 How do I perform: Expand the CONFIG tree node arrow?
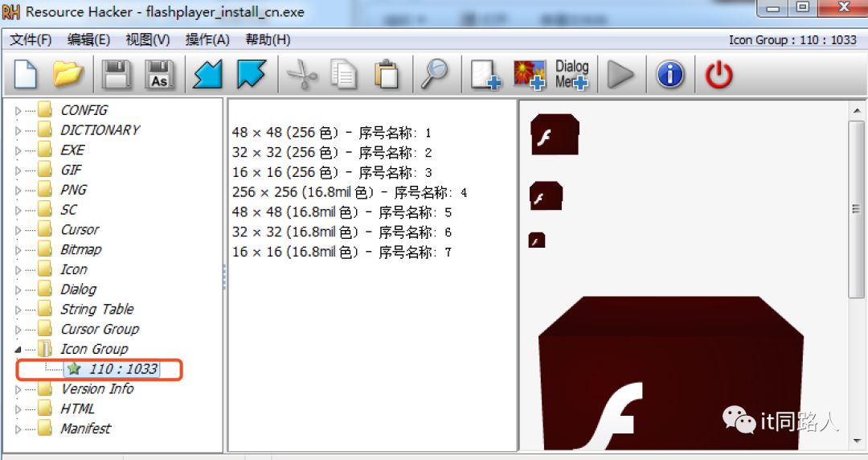[18, 111]
